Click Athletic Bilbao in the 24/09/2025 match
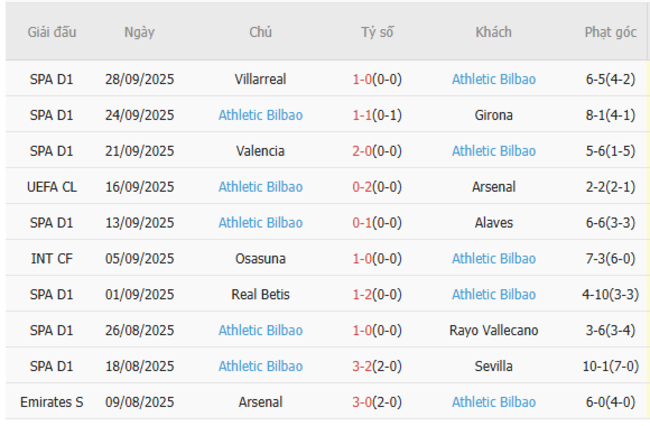The image size is (650, 426). [260, 115]
